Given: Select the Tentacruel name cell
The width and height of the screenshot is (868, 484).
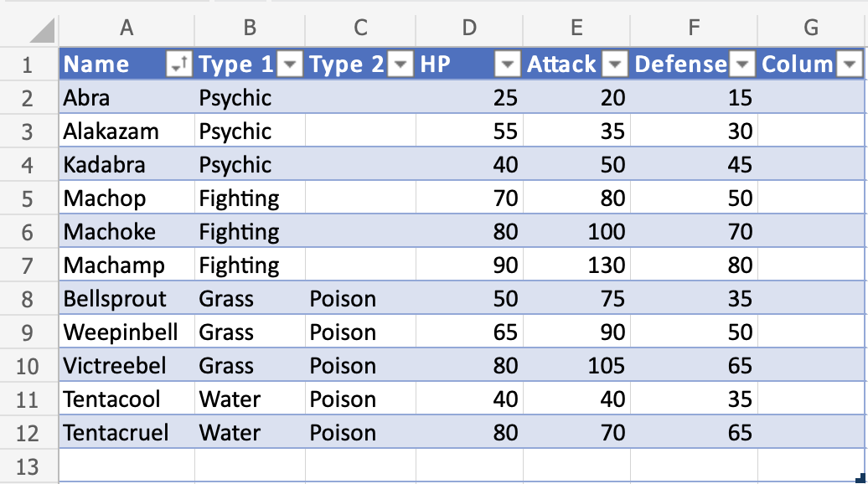Looking at the screenshot, I should tap(127, 433).
